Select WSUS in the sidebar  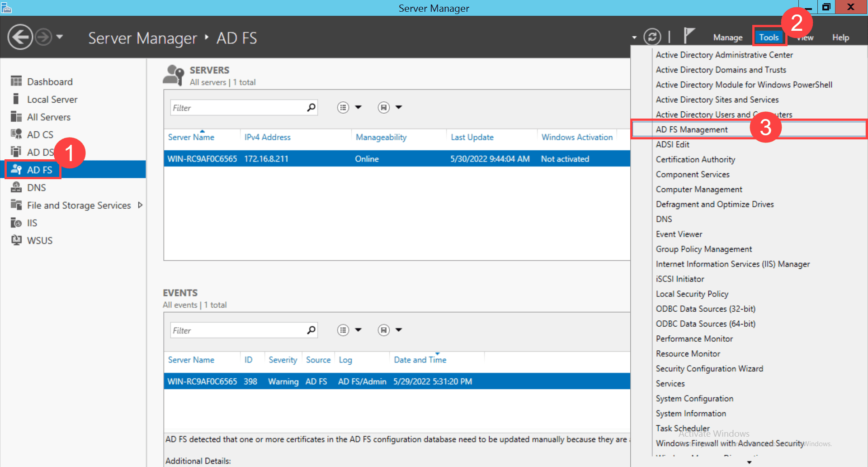[x=40, y=240]
